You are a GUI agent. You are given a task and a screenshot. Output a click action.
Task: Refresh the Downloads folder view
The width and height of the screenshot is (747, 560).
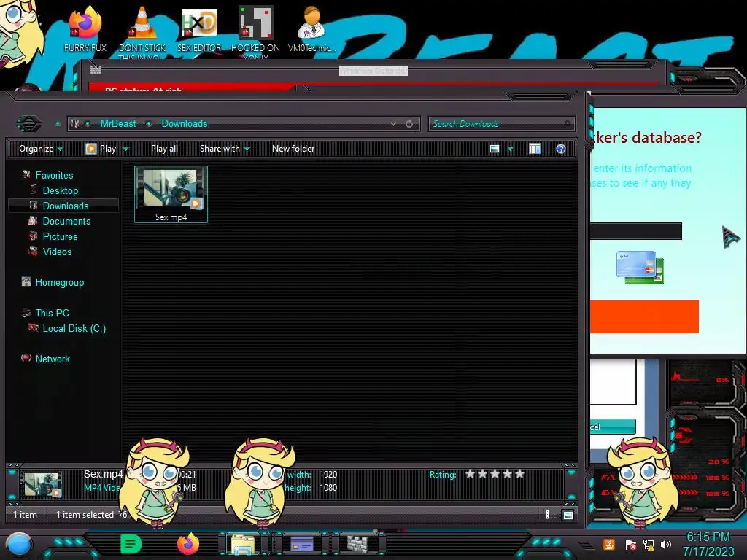pyautogui.click(x=409, y=124)
